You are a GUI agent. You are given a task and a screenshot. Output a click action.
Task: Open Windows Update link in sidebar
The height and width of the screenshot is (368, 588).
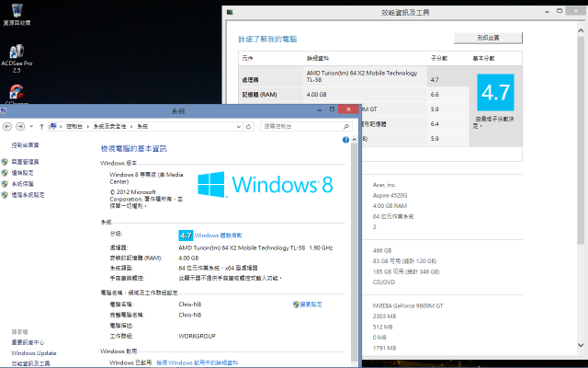[x=34, y=353]
